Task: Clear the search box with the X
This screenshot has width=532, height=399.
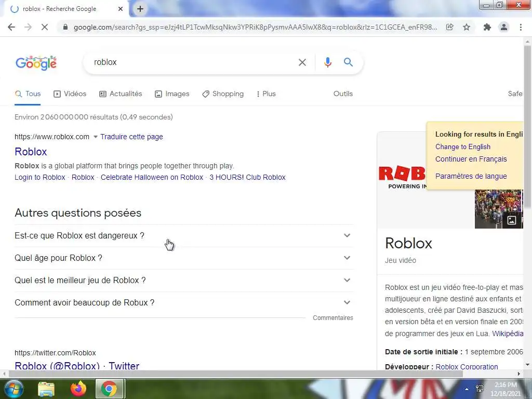Action: point(302,62)
